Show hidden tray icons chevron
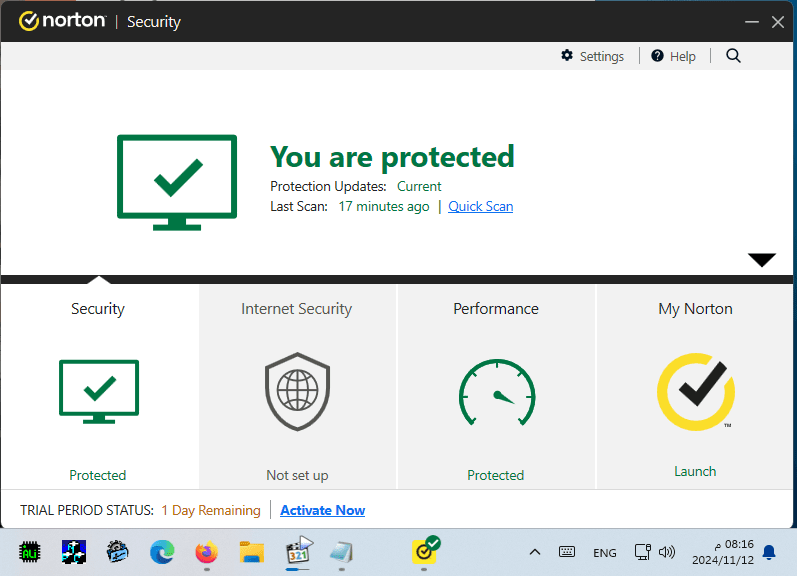The image size is (797, 576). click(x=535, y=552)
